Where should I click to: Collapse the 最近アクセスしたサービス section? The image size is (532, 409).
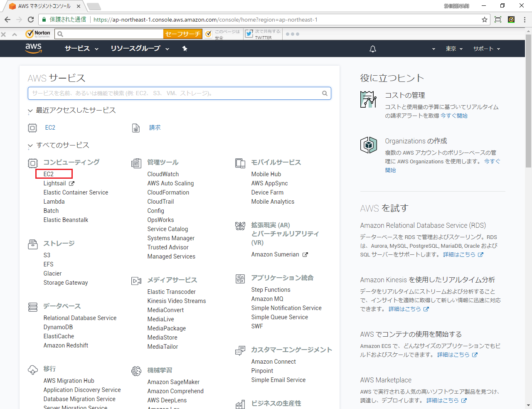(30, 111)
